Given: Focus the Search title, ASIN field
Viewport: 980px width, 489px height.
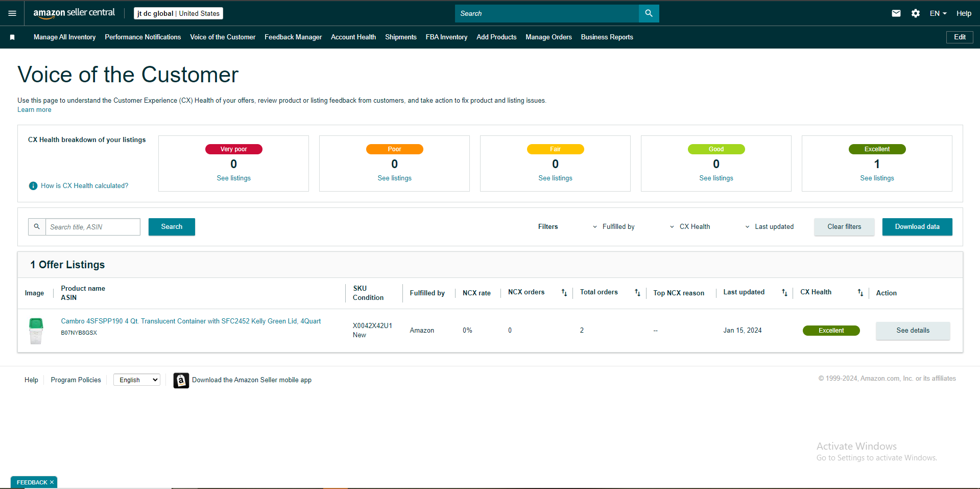Looking at the screenshot, I should [x=93, y=227].
